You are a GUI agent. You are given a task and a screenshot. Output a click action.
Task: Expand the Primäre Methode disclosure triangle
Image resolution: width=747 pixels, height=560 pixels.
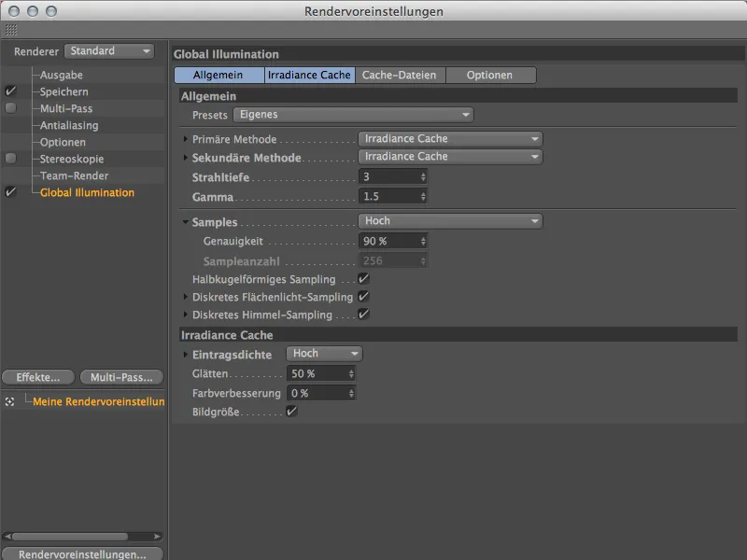click(x=185, y=139)
